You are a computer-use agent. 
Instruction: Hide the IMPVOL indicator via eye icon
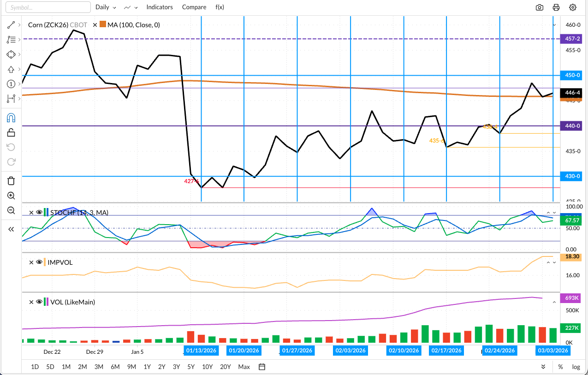(39, 262)
